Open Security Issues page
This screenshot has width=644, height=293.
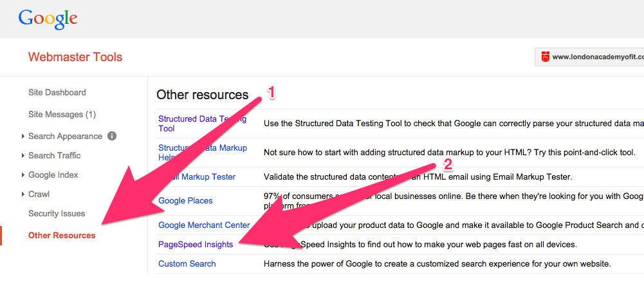tap(57, 214)
